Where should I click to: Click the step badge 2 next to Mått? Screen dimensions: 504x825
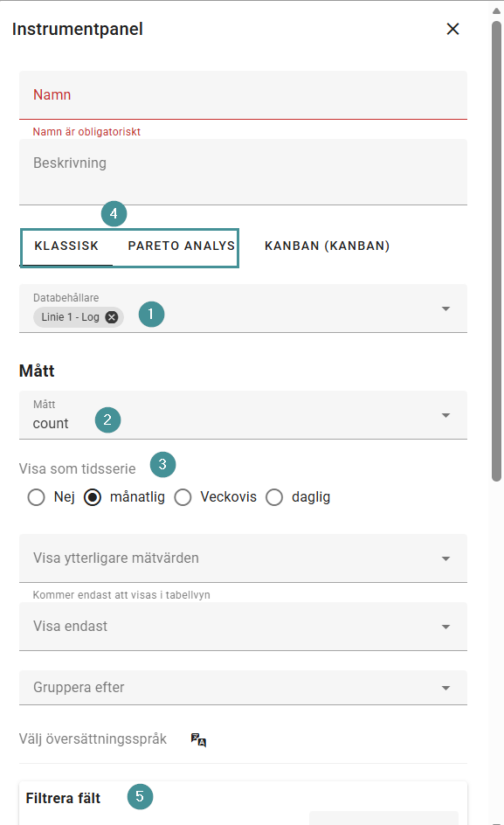pyautogui.click(x=107, y=420)
